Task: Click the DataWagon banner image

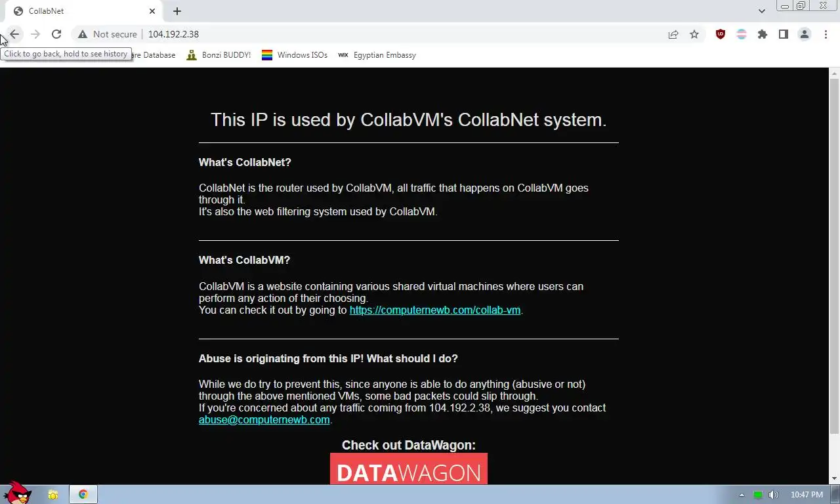Action: tap(409, 469)
